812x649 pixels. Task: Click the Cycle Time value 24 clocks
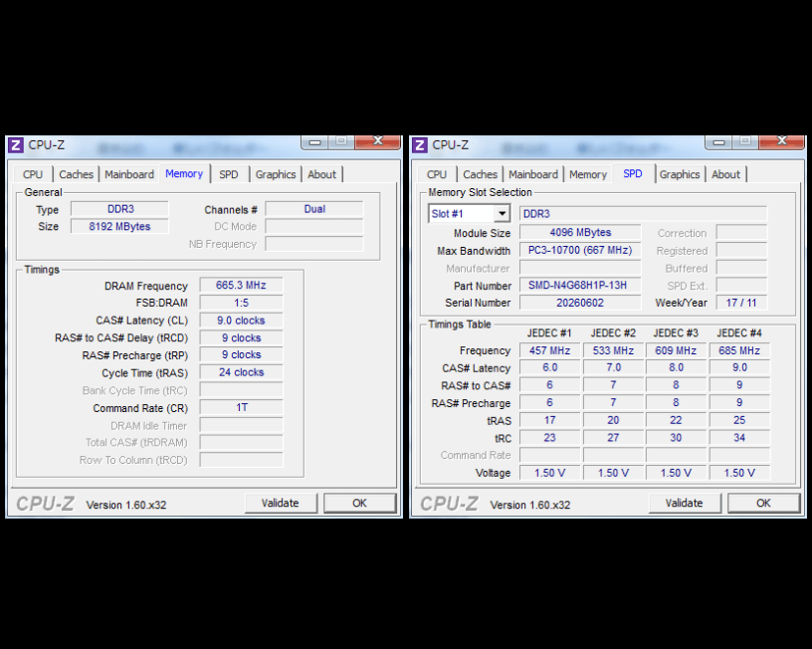[x=242, y=372]
